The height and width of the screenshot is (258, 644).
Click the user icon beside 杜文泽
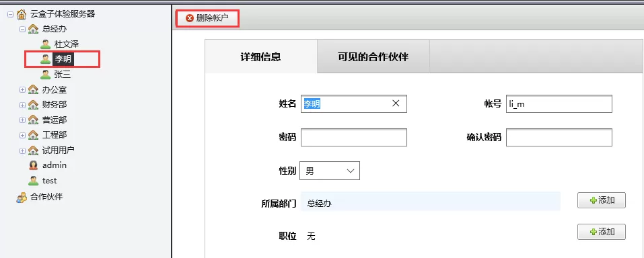[46, 44]
